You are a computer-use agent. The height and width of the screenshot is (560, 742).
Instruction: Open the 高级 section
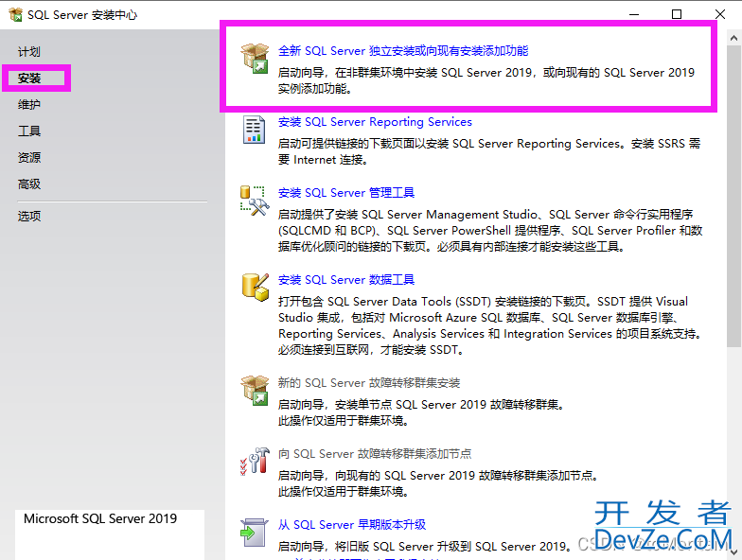(28, 184)
